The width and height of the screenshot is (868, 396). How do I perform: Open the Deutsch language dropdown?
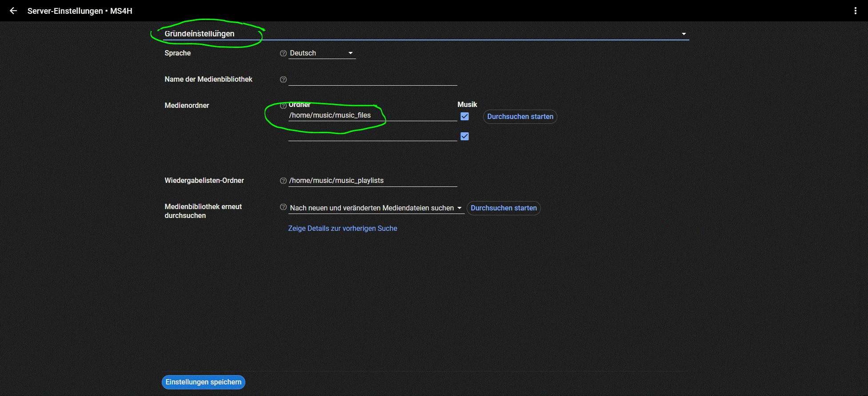(x=322, y=53)
